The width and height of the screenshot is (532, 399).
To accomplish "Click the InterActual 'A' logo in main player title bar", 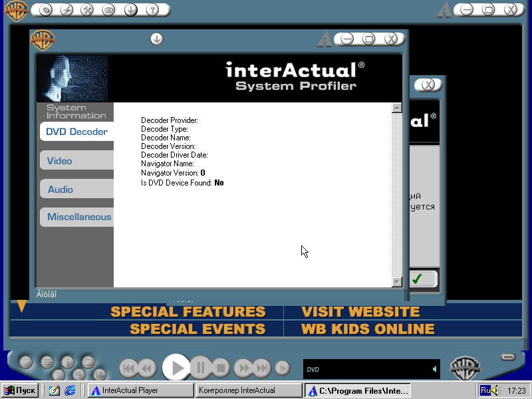I will [x=444, y=10].
